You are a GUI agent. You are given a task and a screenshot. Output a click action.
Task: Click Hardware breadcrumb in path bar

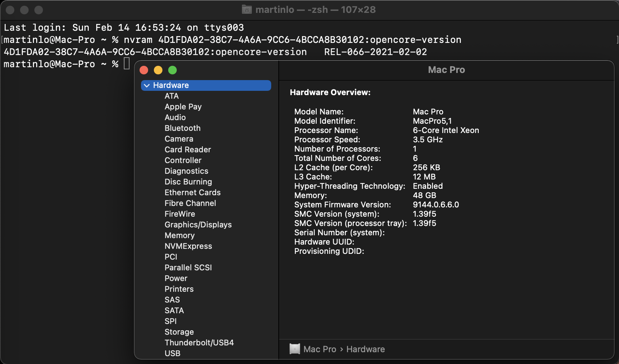coord(365,349)
